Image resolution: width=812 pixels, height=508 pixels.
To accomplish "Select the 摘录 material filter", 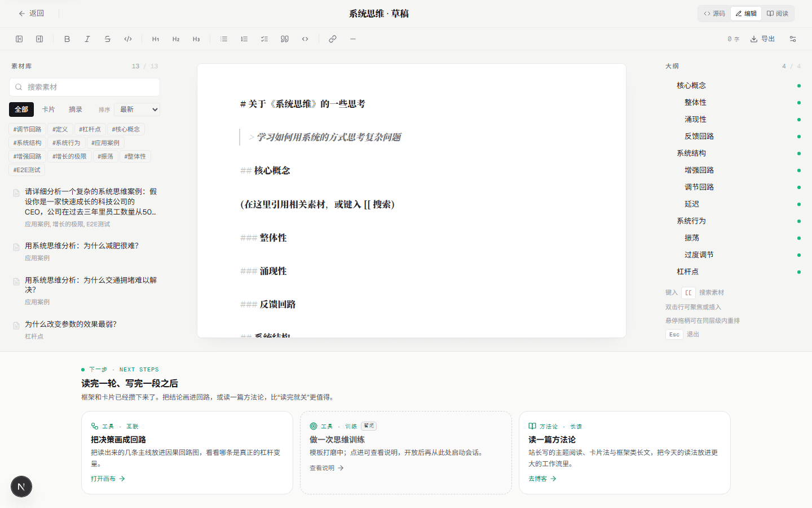I will pyautogui.click(x=76, y=110).
